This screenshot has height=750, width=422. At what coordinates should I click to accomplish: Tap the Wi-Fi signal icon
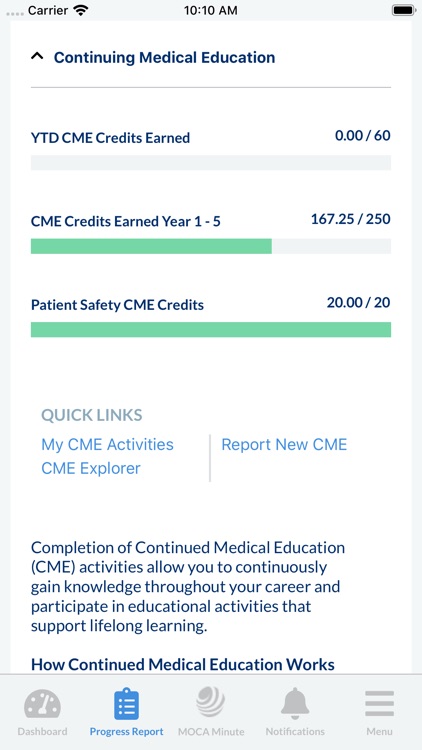82,10
